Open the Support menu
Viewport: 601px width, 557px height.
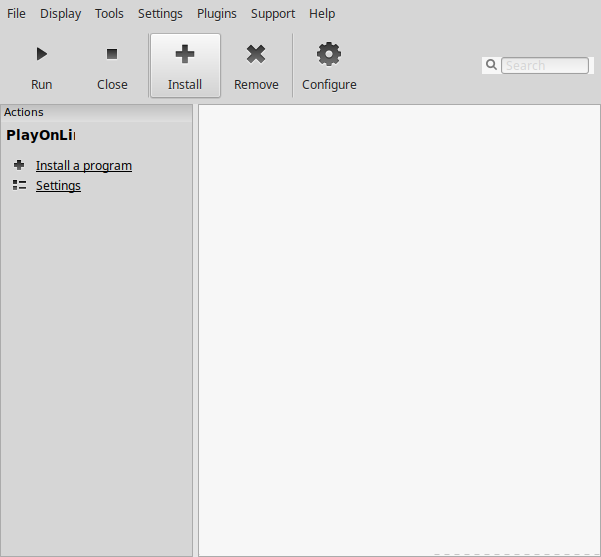pyautogui.click(x=273, y=13)
